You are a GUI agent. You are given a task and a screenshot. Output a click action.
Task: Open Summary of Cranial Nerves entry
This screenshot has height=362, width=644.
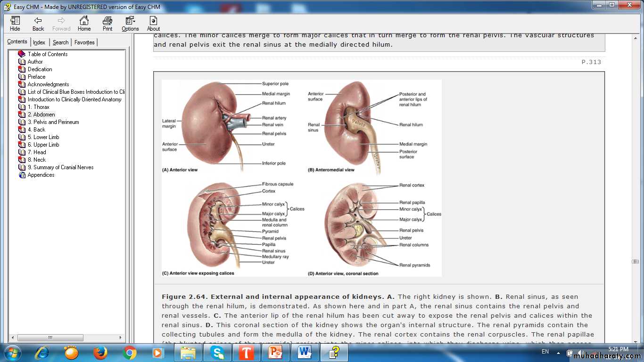pos(60,167)
